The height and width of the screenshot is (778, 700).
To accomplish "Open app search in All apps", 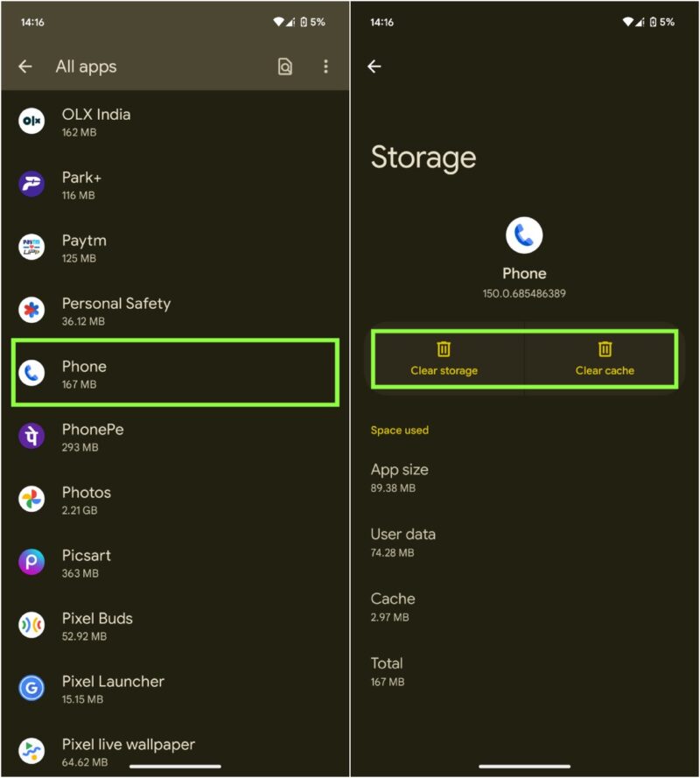I will tap(286, 67).
